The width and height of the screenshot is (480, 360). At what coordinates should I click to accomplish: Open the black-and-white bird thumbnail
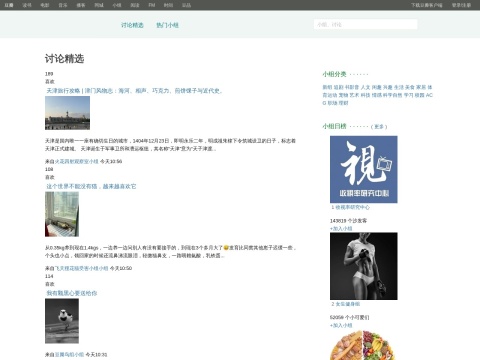tap(62, 321)
